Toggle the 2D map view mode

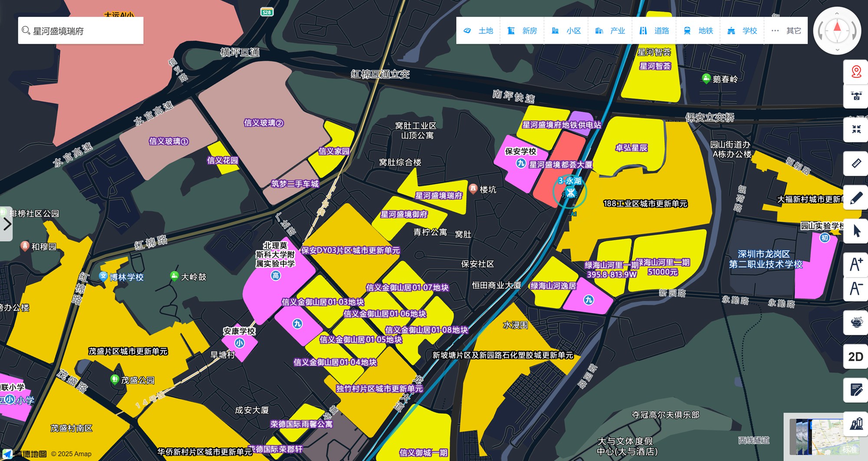click(x=856, y=356)
